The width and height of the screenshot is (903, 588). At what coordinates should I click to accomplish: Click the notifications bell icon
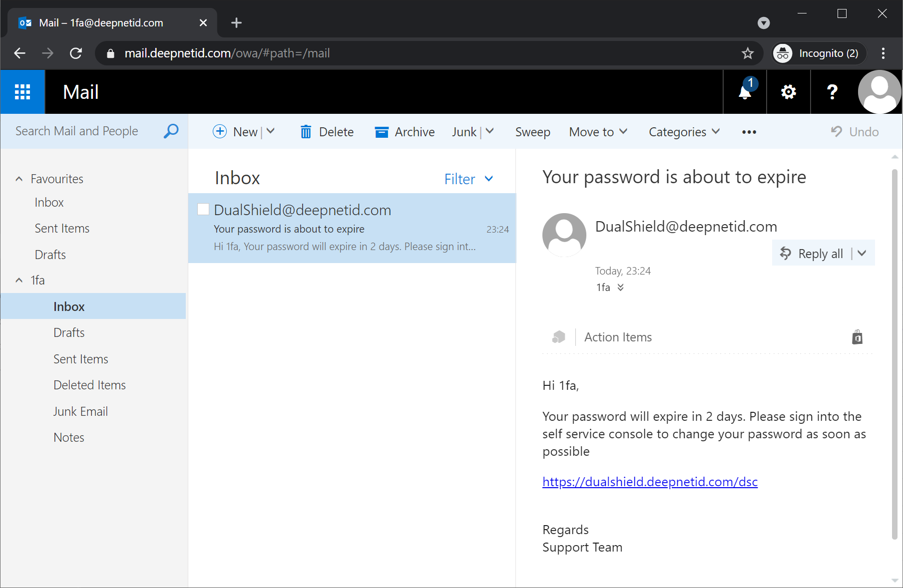click(x=745, y=92)
